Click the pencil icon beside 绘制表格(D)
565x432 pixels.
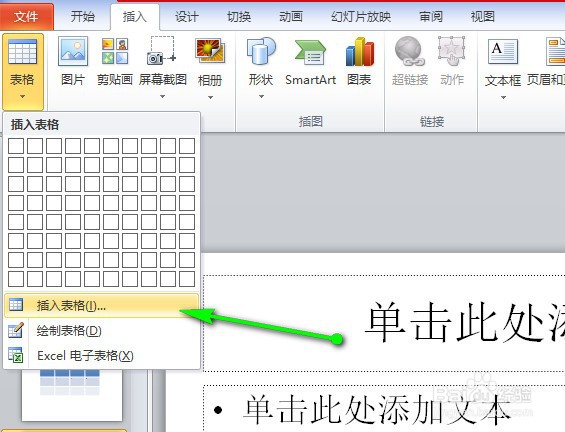coord(16,330)
